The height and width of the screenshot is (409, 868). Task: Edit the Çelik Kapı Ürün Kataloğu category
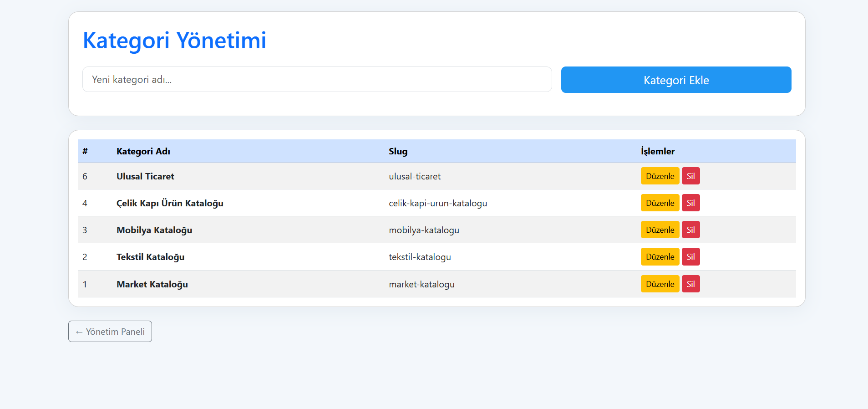click(660, 203)
